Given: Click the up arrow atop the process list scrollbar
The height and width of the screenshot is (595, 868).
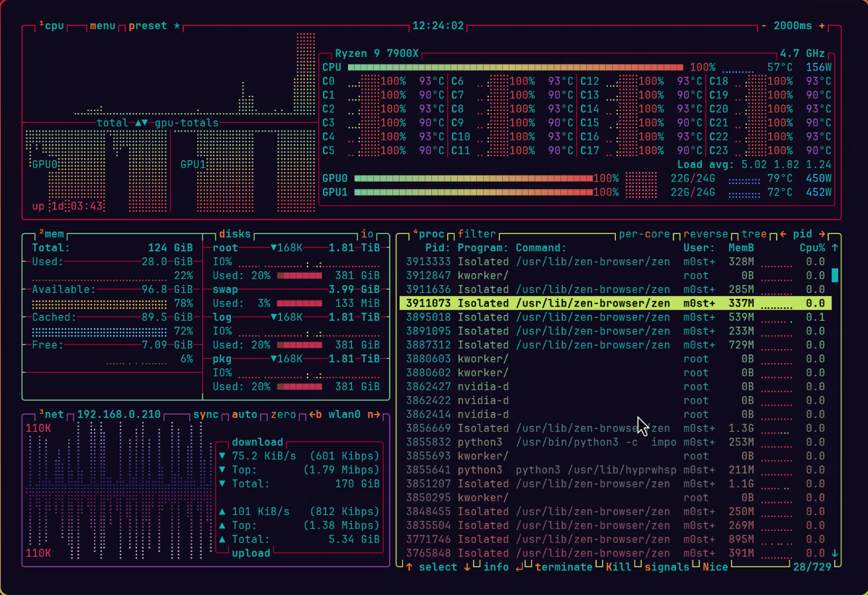Looking at the screenshot, I should click(x=834, y=248).
